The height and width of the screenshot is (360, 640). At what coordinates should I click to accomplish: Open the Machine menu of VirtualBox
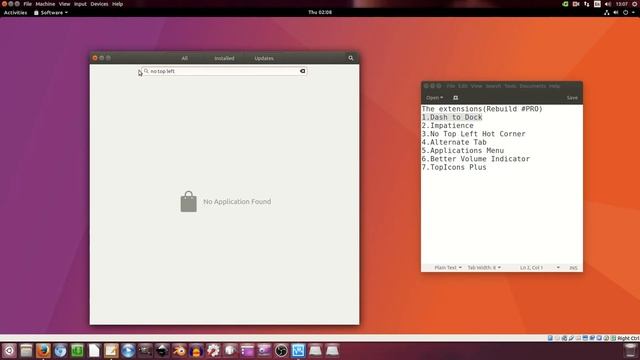[x=45, y=4]
